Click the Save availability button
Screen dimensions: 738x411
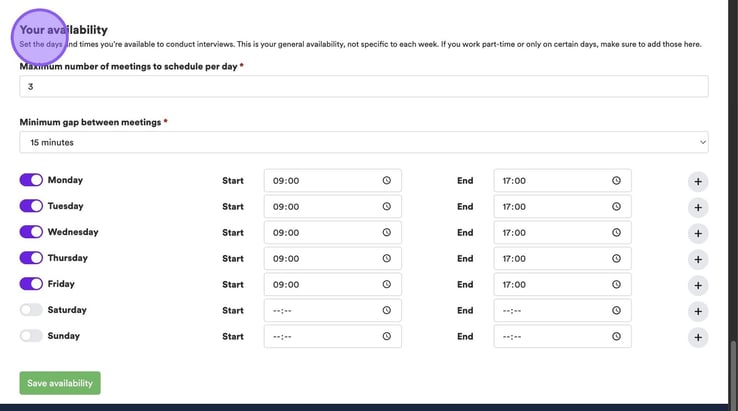(x=60, y=383)
